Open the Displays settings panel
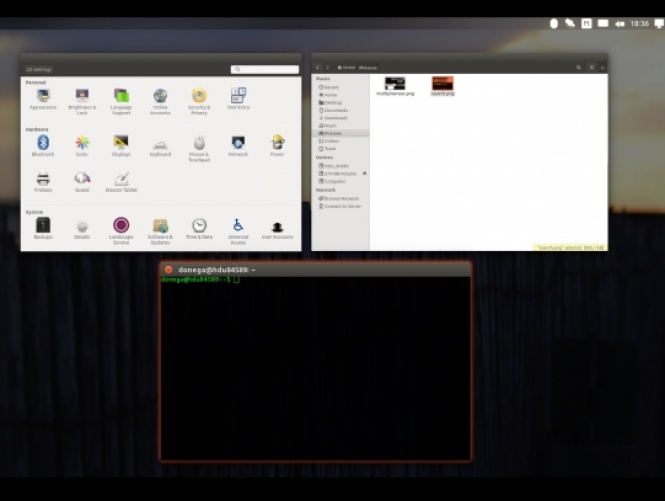This screenshot has height=501, width=665. point(121,144)
